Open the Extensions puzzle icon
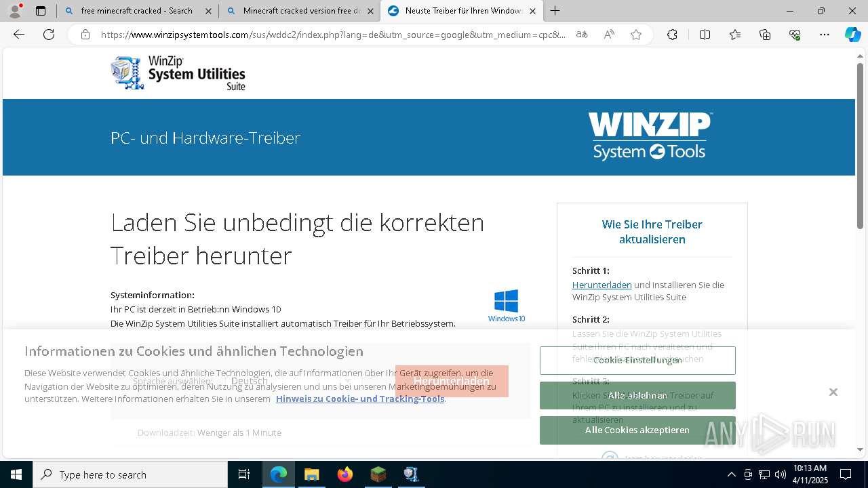This screenshot has width=868, height=488. (x=672, y=35)
